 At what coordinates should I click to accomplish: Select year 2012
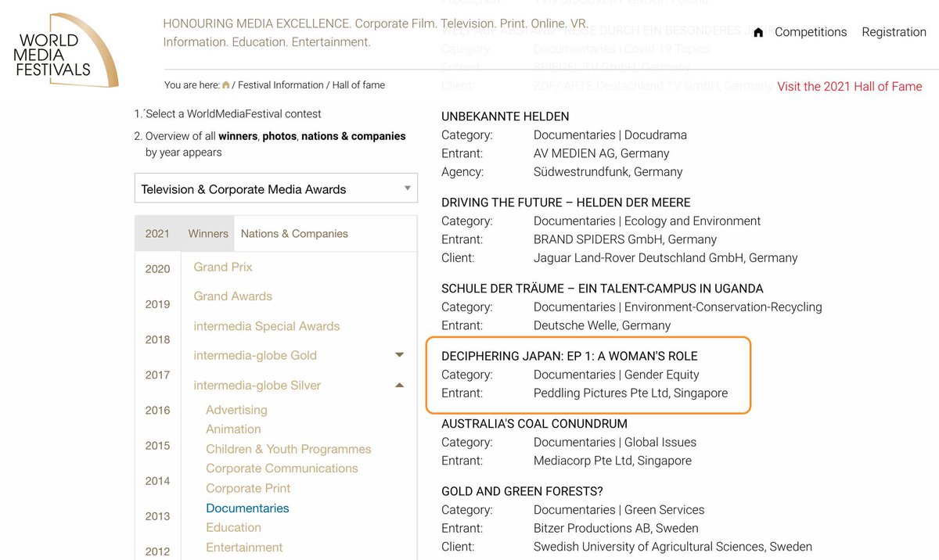click(x=157, y=551)
